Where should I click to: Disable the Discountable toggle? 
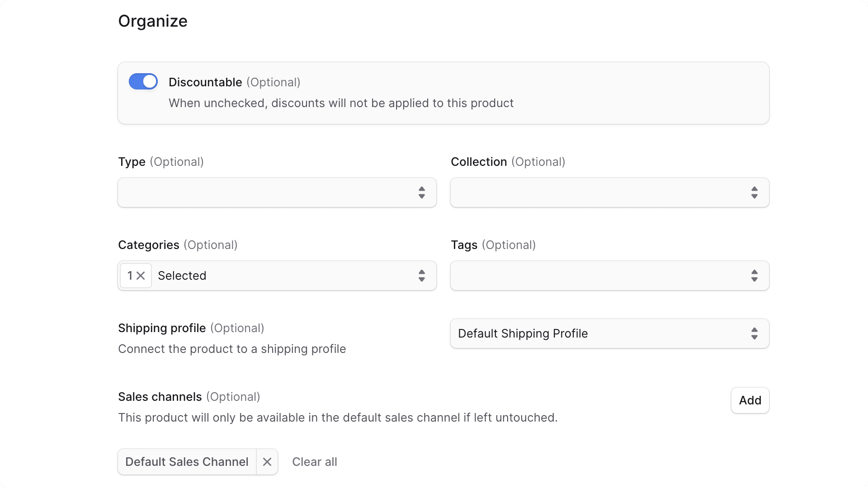click(143, 81)
